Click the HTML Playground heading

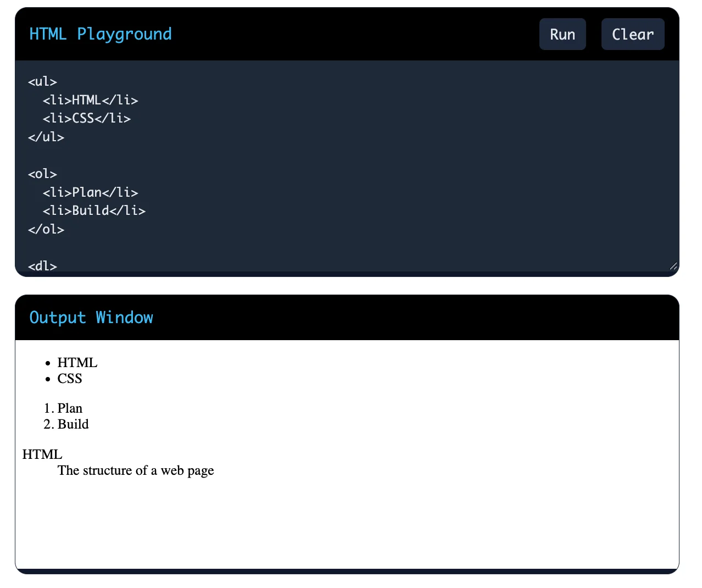(101, 34)
